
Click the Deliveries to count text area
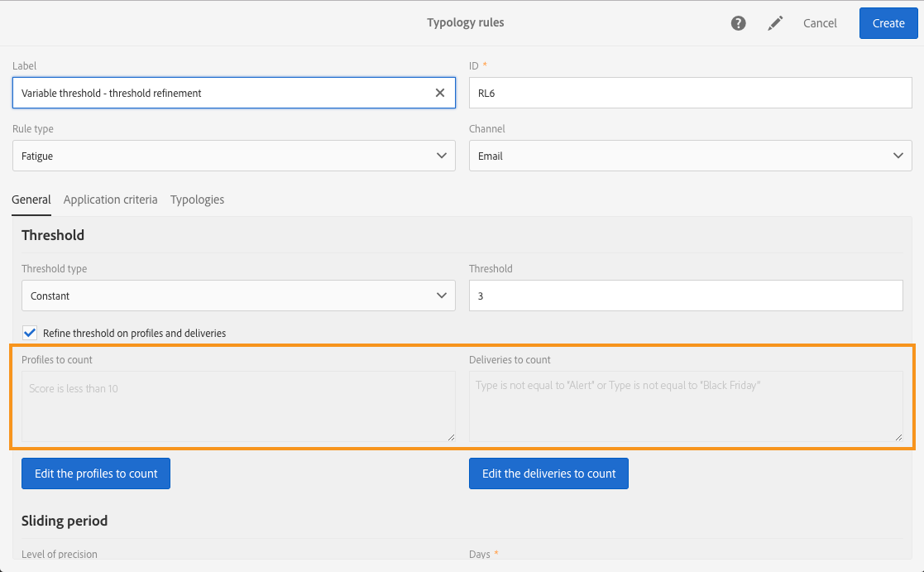click(686, 406)
